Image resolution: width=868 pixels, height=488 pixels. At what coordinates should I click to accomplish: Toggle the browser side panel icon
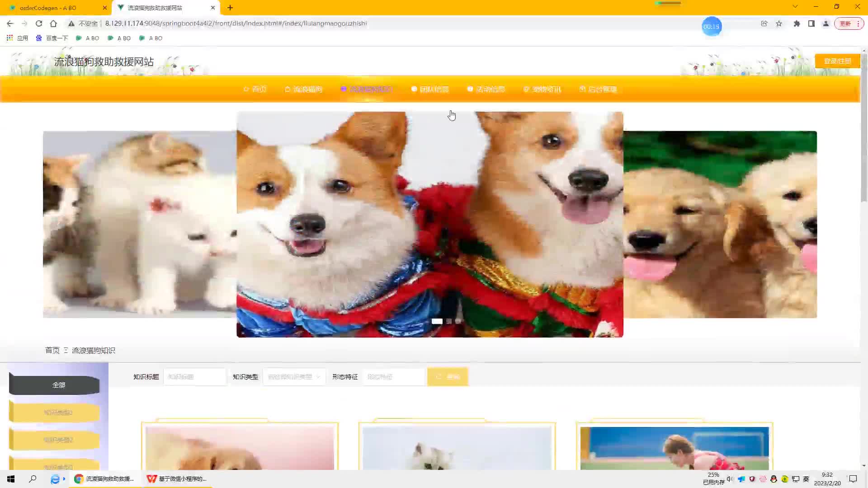click(x=811, y=23)
